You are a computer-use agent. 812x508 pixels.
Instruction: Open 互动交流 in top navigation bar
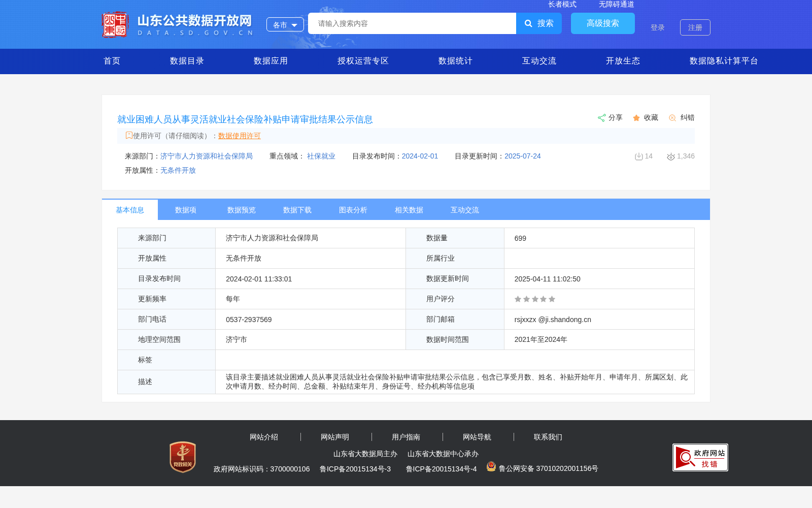[539, 61]
